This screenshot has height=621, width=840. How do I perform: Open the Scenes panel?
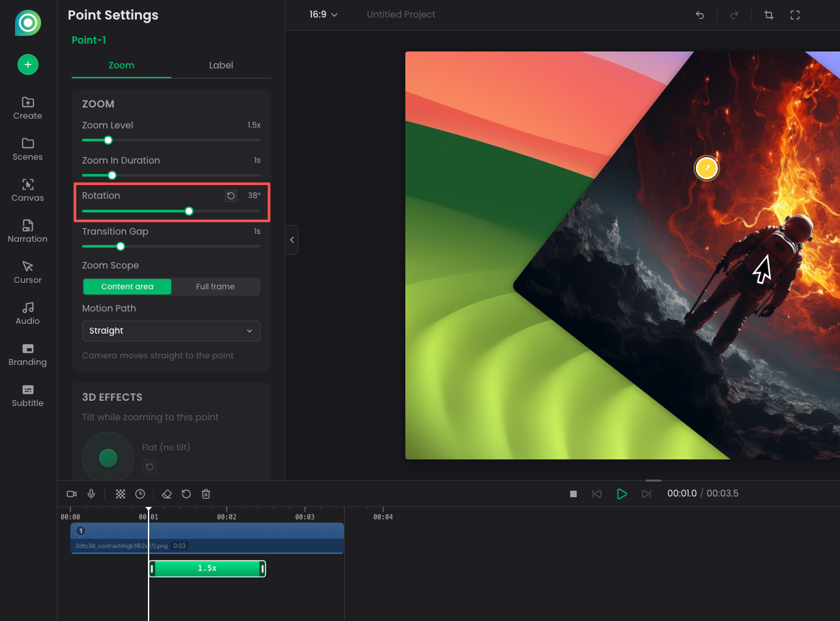coord(28,149)
